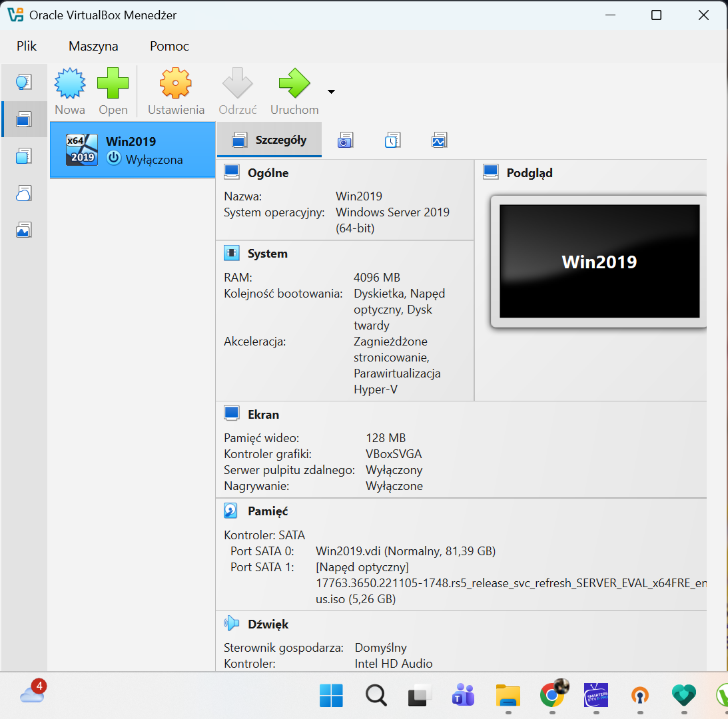Open the Activity monitor view
Viewport: 728px width, 719px height.
click(x=439, y=140)
